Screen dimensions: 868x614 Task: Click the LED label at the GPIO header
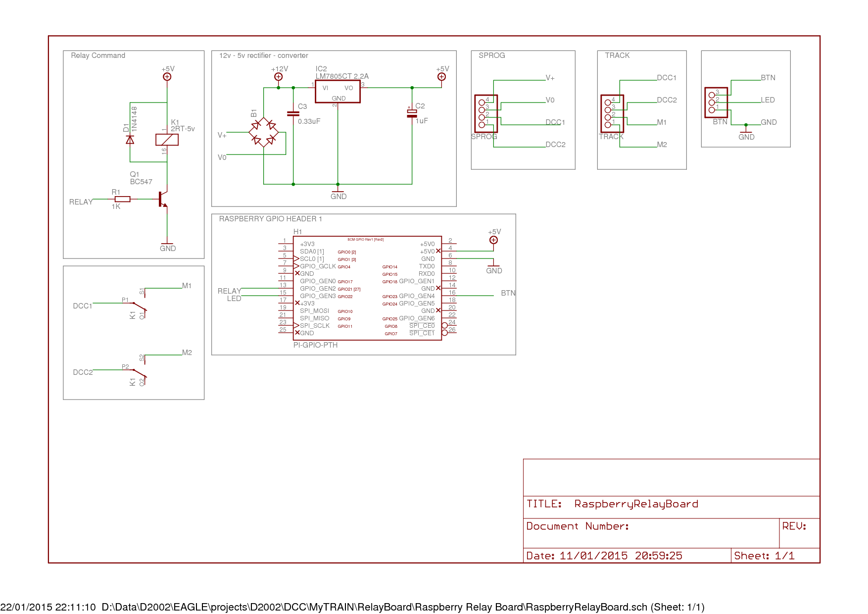234,299
